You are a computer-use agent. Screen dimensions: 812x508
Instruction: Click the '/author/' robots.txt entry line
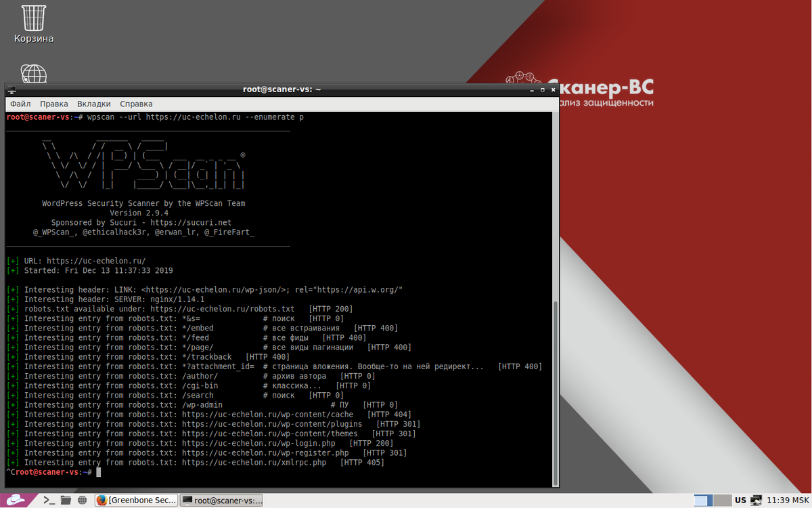click(191, 376)
